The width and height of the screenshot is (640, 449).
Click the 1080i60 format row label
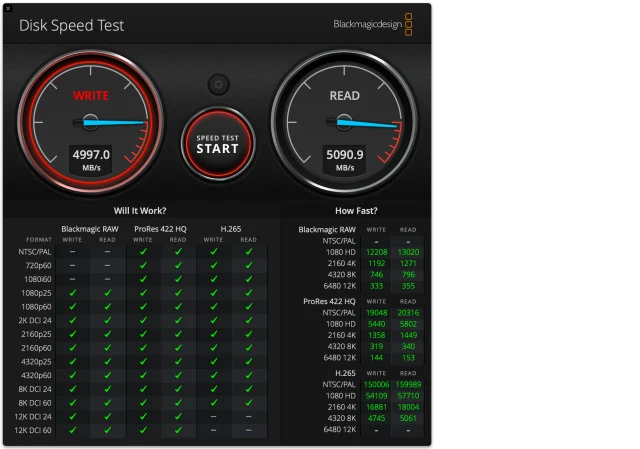click(38, 279)
